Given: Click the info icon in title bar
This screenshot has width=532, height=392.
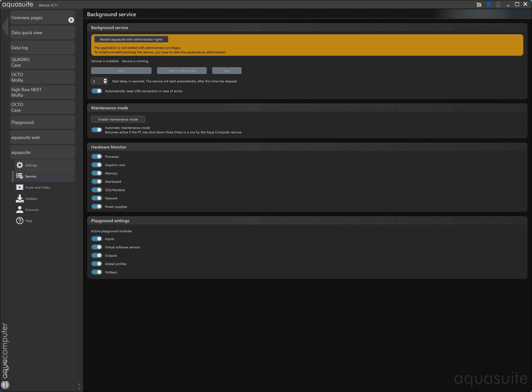Looking at the screenshot, I should 498,4.
